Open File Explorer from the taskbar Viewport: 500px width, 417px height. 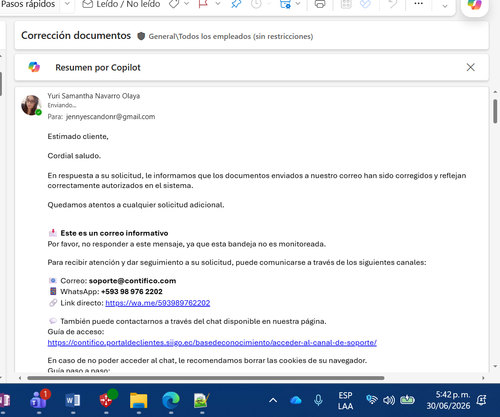point(139,400)
